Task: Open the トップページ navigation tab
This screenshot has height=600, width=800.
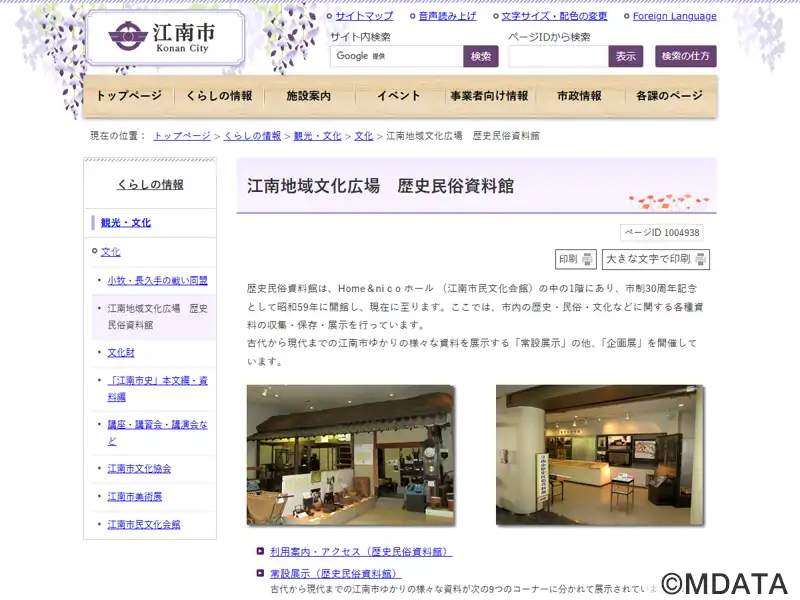Action: click(129, 96)
